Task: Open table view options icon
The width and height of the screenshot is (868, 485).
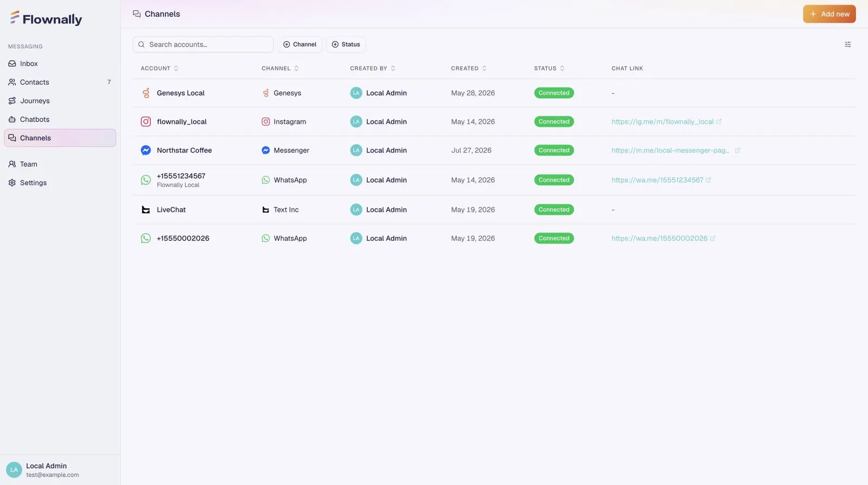Action: [x=848, y=44]
